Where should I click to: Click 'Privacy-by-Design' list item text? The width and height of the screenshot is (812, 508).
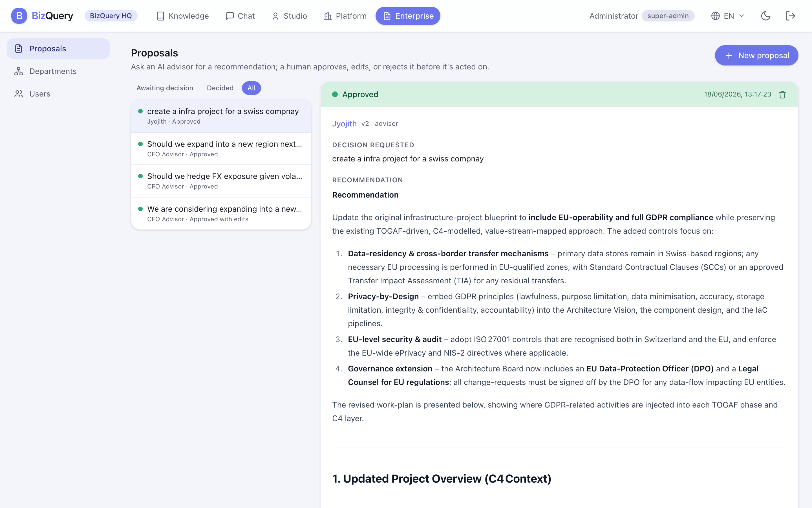point(383,296)
